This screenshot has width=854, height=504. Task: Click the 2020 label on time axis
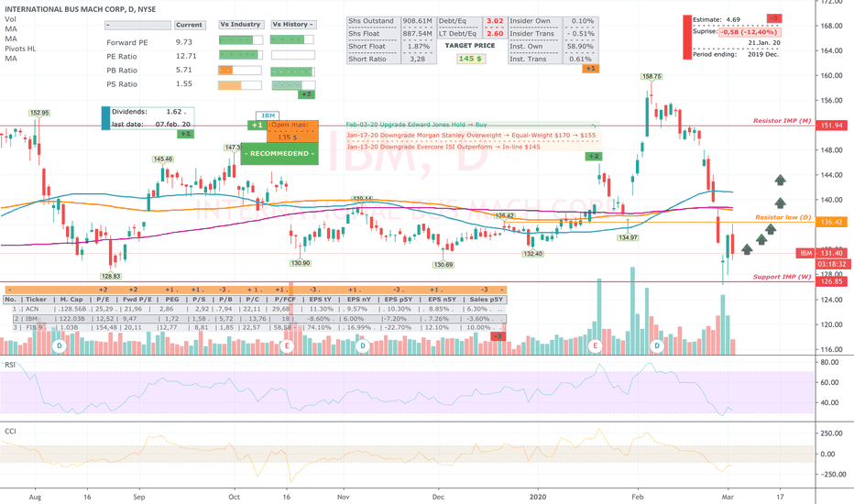point(538,497)
